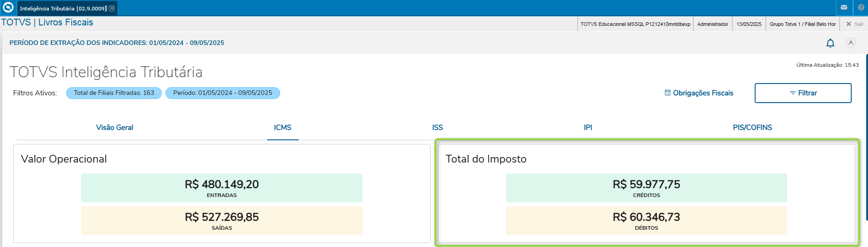
Task: Open the mail envelope icon
Action: pyautogui.click(x=844, y=8)
